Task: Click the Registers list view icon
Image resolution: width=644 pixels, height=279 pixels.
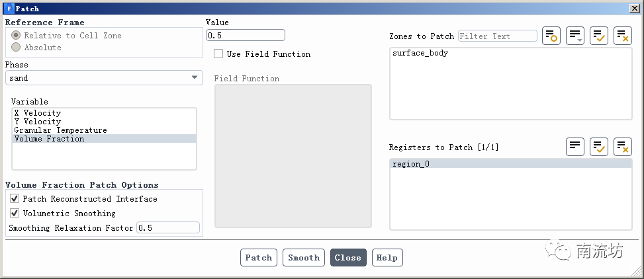Action: click(575, 147)
